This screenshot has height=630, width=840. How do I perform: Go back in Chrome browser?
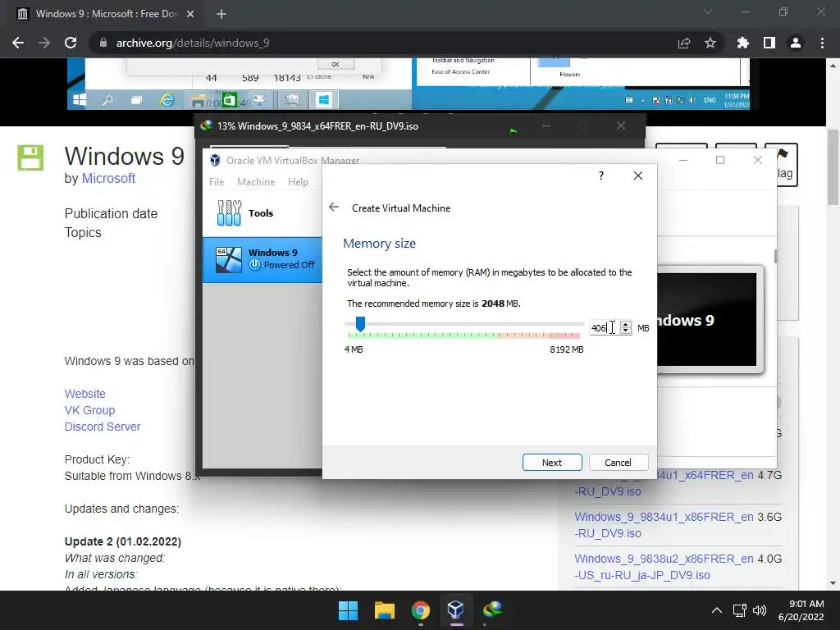pyautogui.click(x=18, y=43)
